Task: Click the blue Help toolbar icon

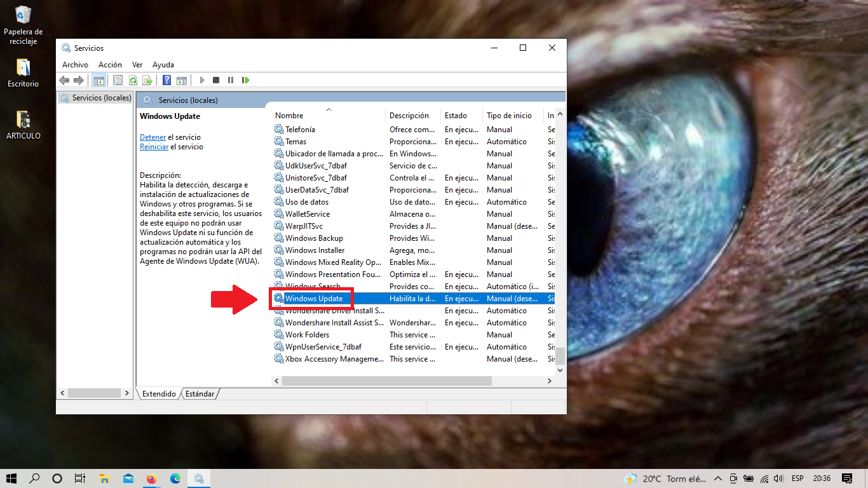Action: pyautogui.click(x=166, y=80)
